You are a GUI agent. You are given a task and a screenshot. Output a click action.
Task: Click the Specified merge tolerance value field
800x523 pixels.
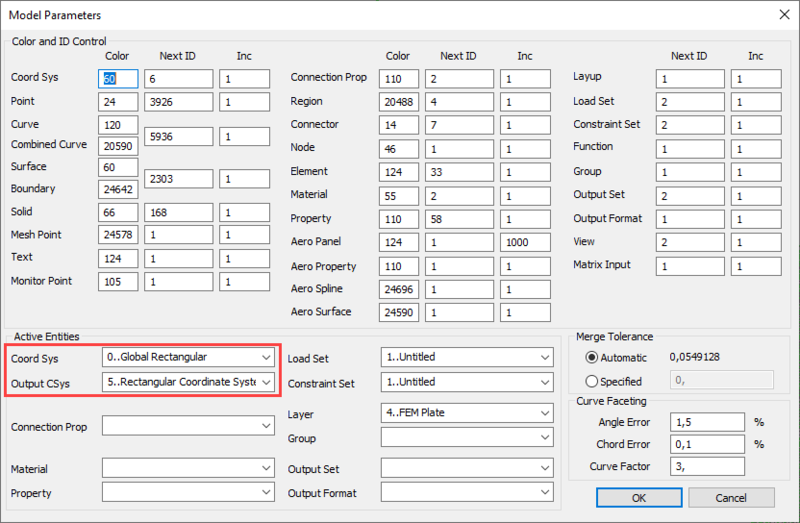[x=721, y=380]
